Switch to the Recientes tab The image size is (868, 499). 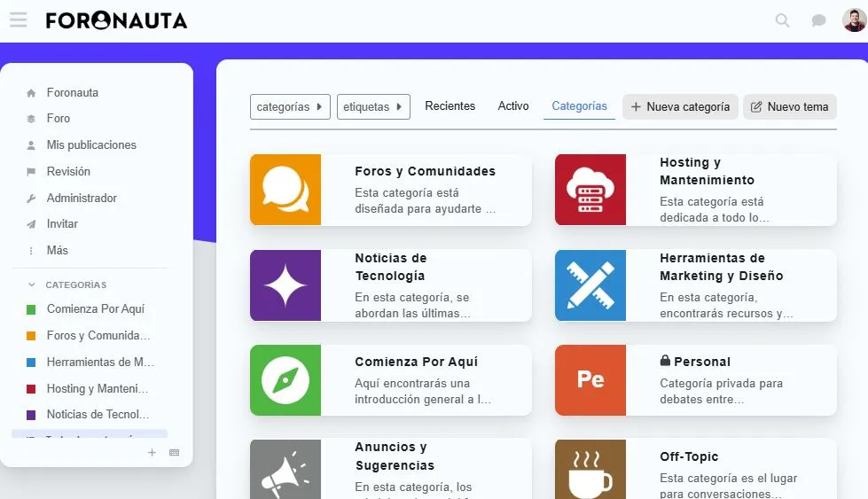[450, 106]
